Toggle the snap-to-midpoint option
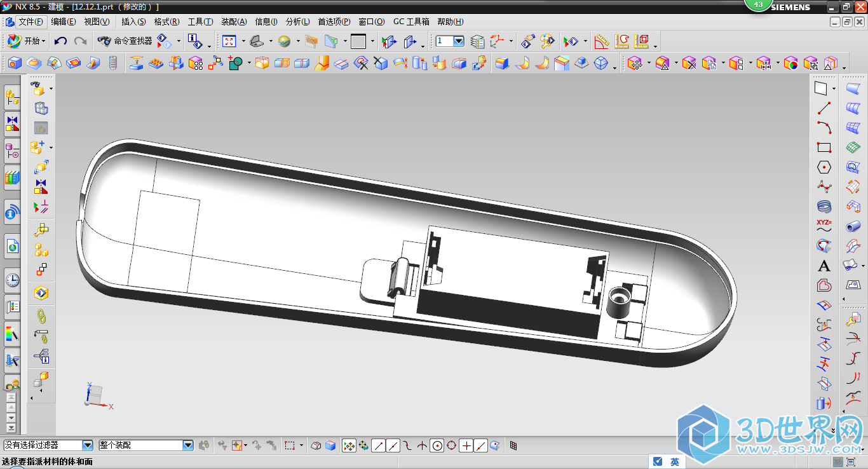This screenshot has height=469, width=868. tap(393, 445)
